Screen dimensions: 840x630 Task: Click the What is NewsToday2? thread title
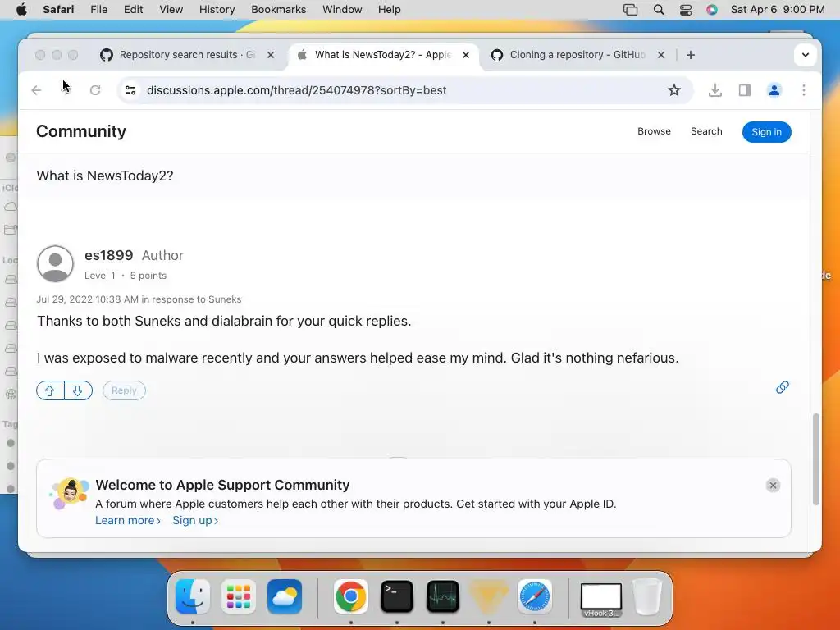[105, 176]
